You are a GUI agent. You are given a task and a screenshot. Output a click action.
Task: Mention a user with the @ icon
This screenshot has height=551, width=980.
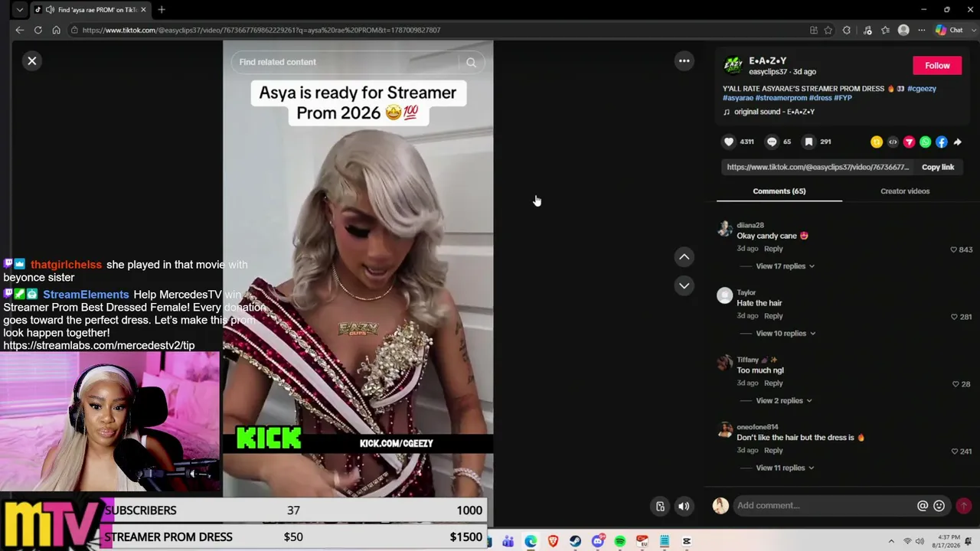(x=923, y=506)
